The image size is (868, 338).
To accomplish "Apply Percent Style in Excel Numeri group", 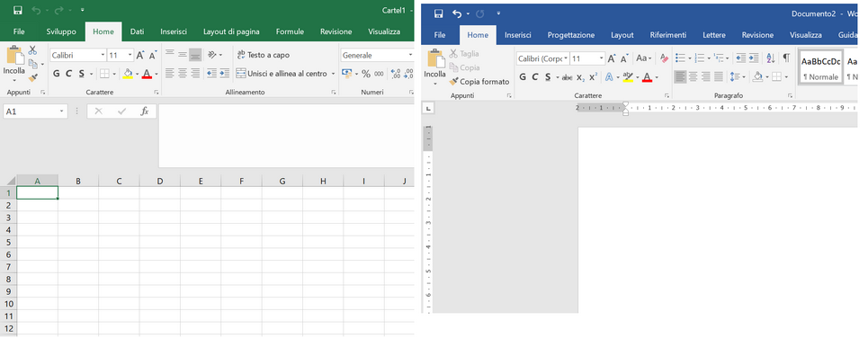I will pyautogui.click(x=365, y=74).
